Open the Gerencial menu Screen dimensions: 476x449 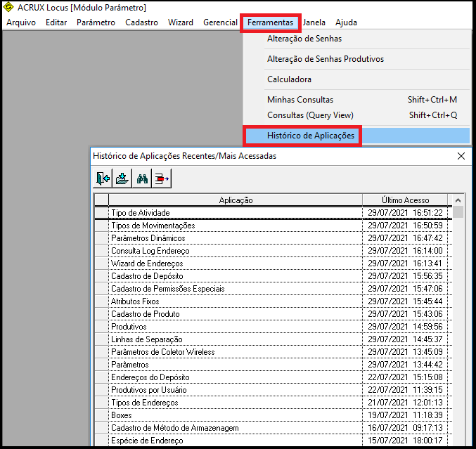(x=220, y=22)
